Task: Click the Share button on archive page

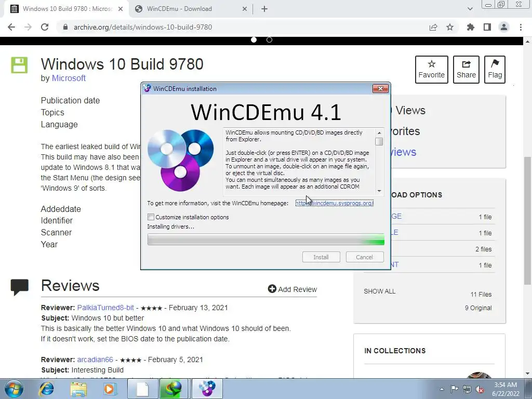Action: point(466,70)
